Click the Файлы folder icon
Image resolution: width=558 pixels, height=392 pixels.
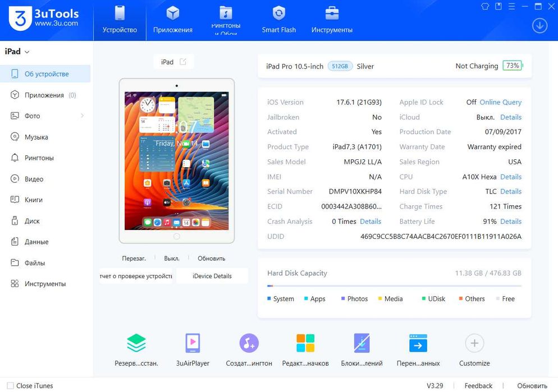15,262
